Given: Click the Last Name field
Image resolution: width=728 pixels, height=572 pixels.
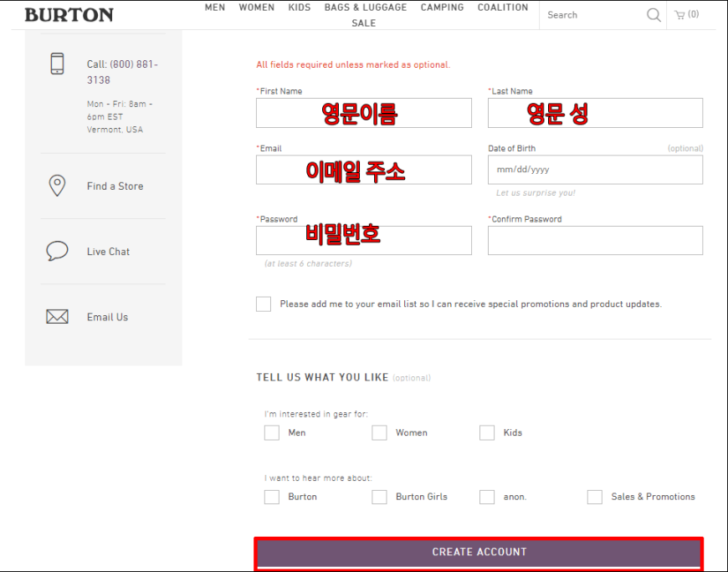Looking at the screenshot, I should pos(595,113).
